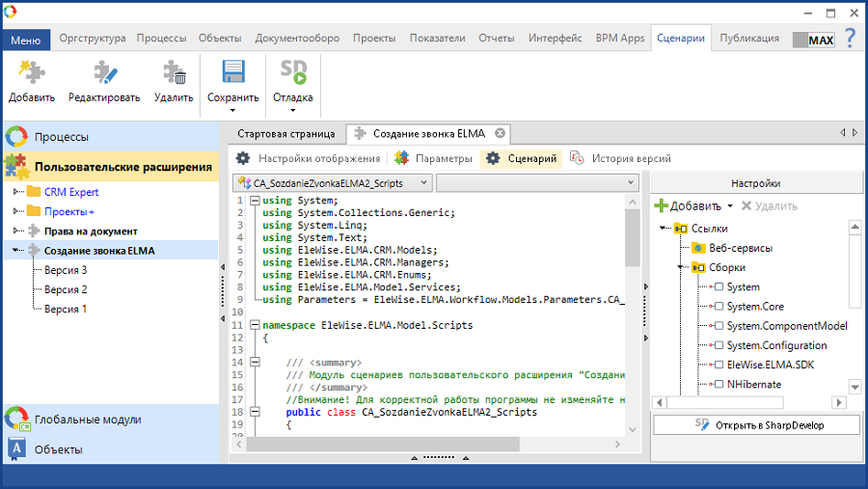Screen dimensions: 868x489
Task: Check the System.Core assembly checkbox
Action: point(719,307)
